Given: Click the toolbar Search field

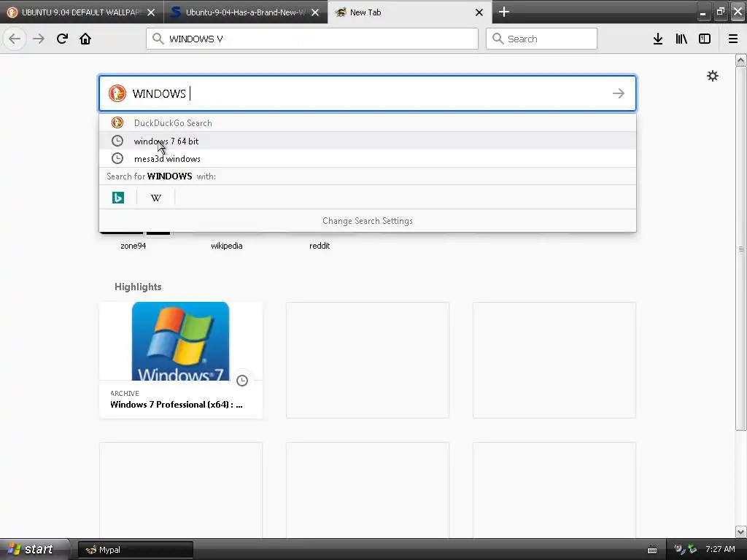Looking at the screenshot, I should tap(541, 39).
